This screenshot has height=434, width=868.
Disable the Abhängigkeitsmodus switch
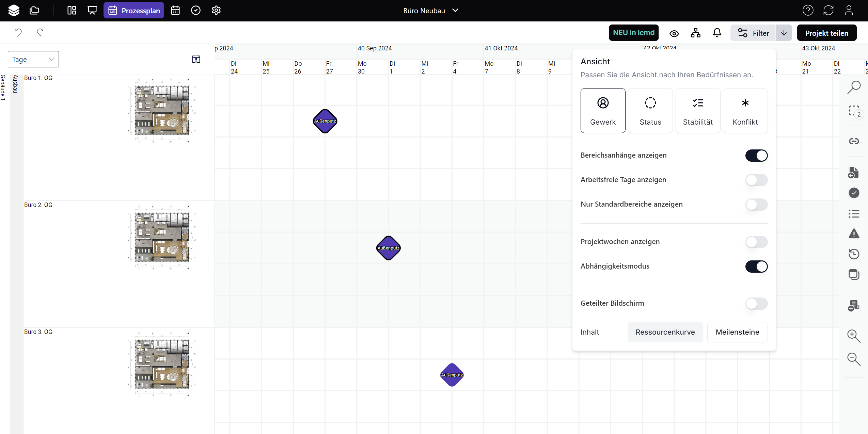click(x=756, y=267)
